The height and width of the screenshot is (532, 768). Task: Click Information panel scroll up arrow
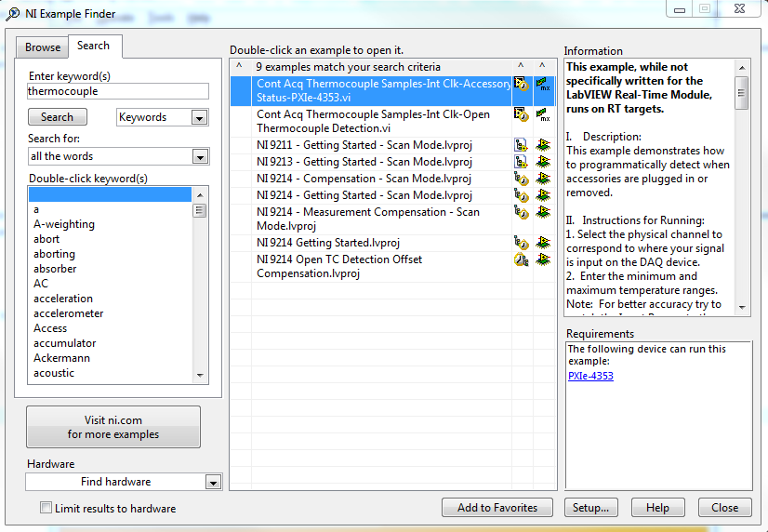pyautogui.click(x=742, y=68)
